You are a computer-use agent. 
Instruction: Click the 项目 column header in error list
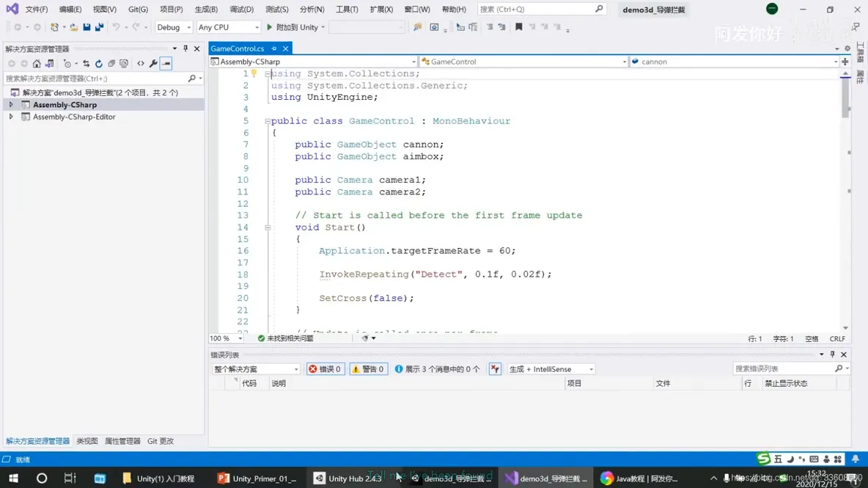tap(575, 383)
